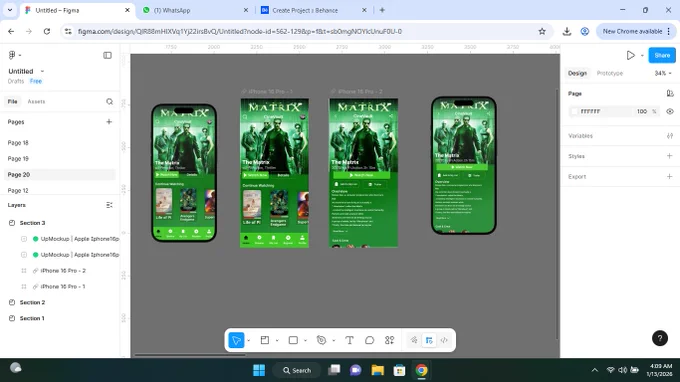The width and height of the screenshot is (680, 382).
Task: Open the help question mark button
Action: tap(660, 338)
